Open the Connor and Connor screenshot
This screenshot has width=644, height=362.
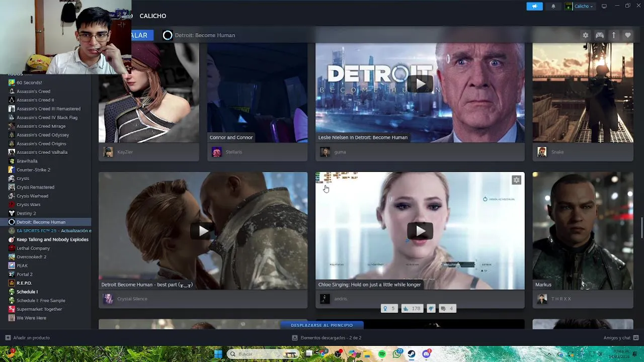tap(257, 93)
